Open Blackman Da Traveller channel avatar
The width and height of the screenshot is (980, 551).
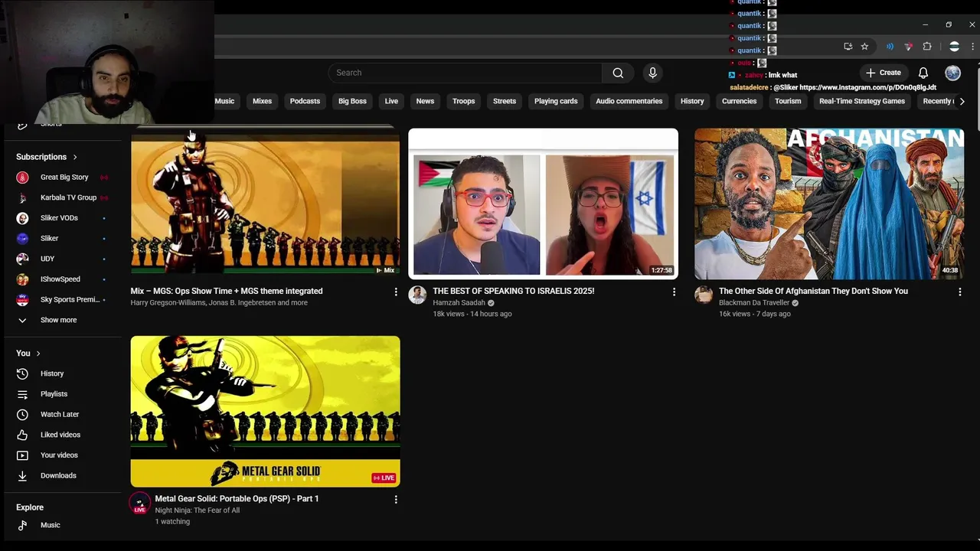click(704, 295)
